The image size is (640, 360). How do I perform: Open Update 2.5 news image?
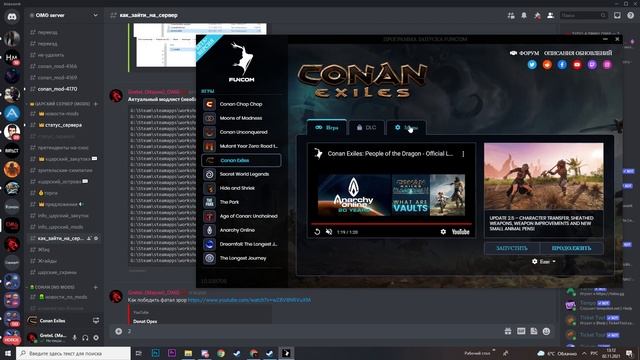(544, 176)
